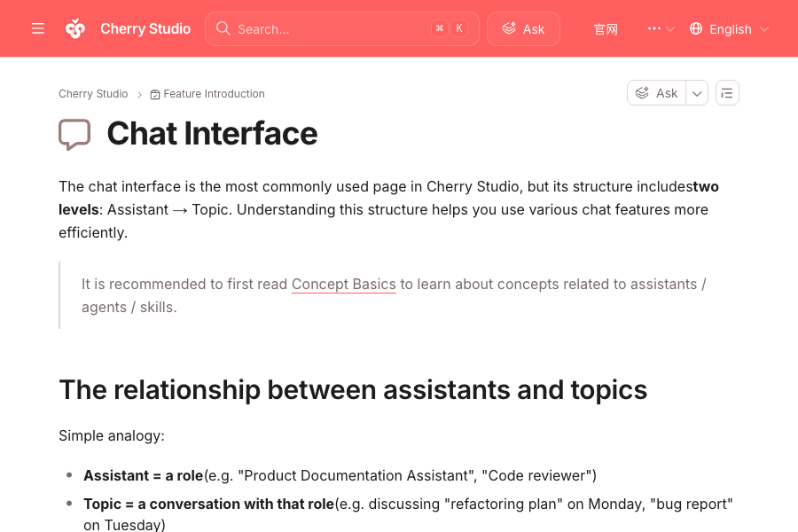Go to Cherry Studio breadcrumb
Screen dimensions: 798x532
point(93,94)
